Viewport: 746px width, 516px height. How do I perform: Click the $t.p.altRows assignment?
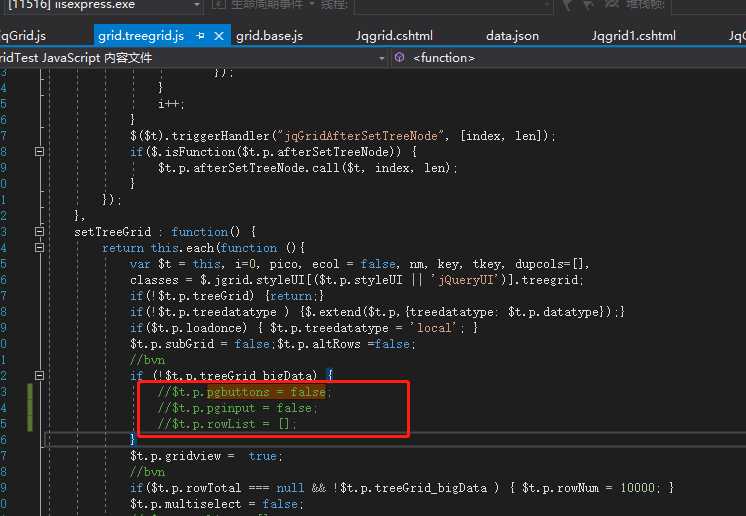coord(346,344)
